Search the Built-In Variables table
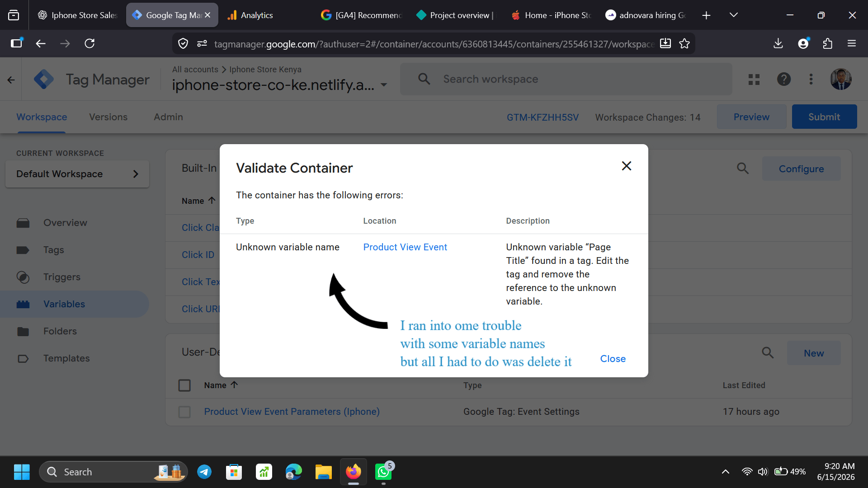Image resolution: width=868 pixels, height=488 pixels. (743, 169)
